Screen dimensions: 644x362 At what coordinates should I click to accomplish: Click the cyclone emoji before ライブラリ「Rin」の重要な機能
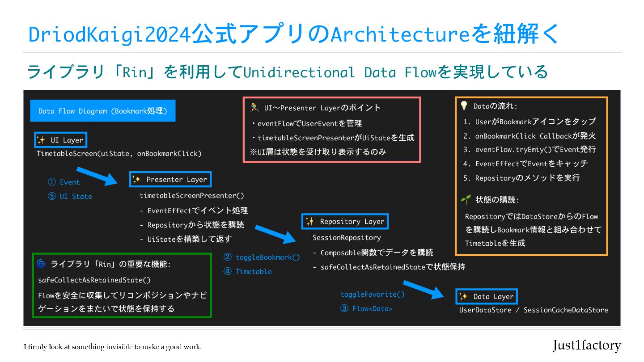(41, 264)
